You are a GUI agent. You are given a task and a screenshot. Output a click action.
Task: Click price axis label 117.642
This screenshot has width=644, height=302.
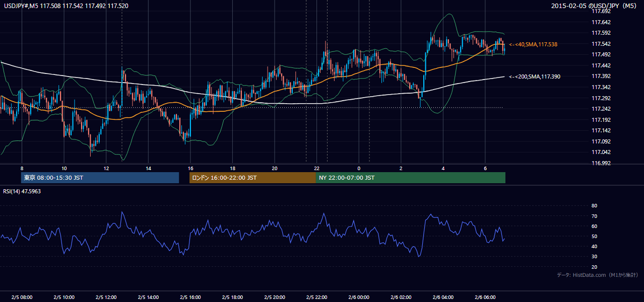pos(601,22)
